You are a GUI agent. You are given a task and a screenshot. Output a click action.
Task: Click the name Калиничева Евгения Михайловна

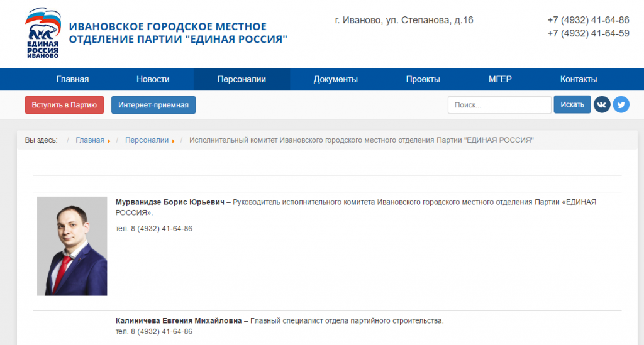point(178,320)
